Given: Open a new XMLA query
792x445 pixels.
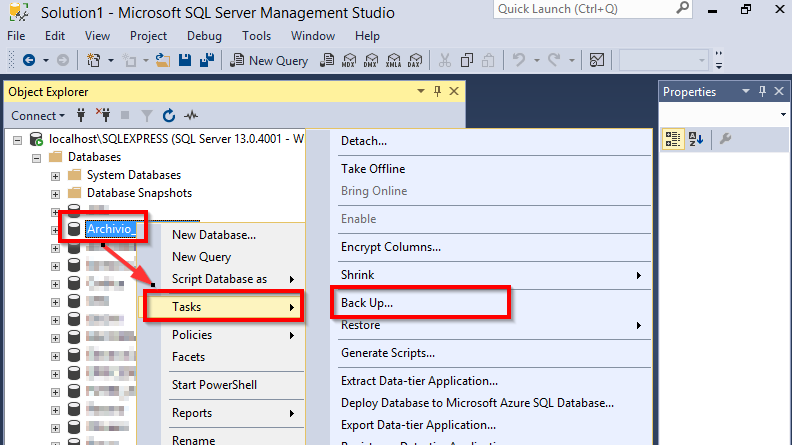Looking at the screenshot, I should (393, 61).
